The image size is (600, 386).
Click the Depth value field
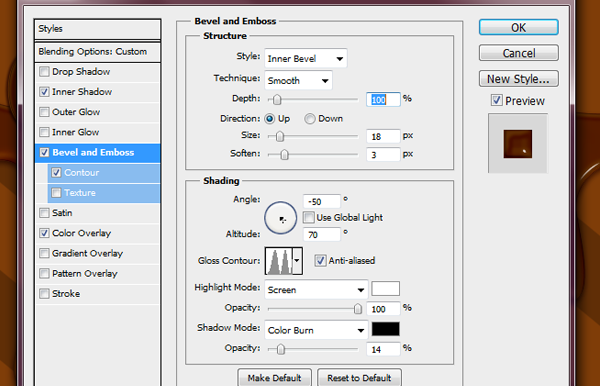383,99
